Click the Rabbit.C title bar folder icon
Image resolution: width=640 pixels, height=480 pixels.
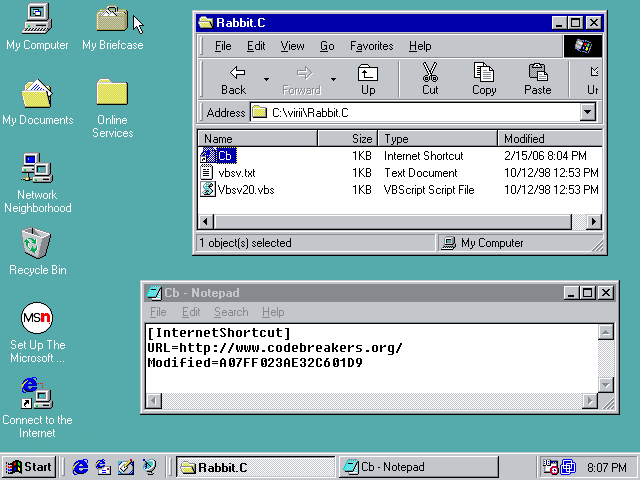(206, 22)
